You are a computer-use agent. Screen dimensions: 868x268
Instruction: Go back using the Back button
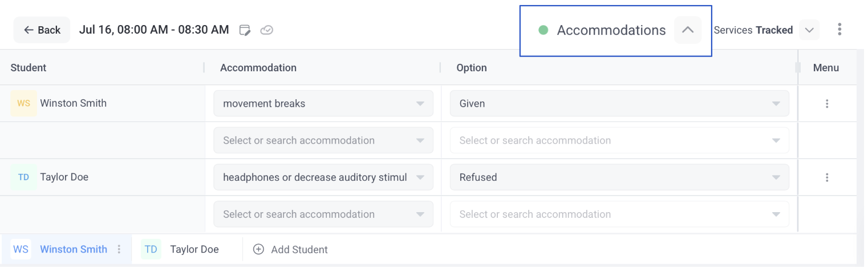click(42, 30)
